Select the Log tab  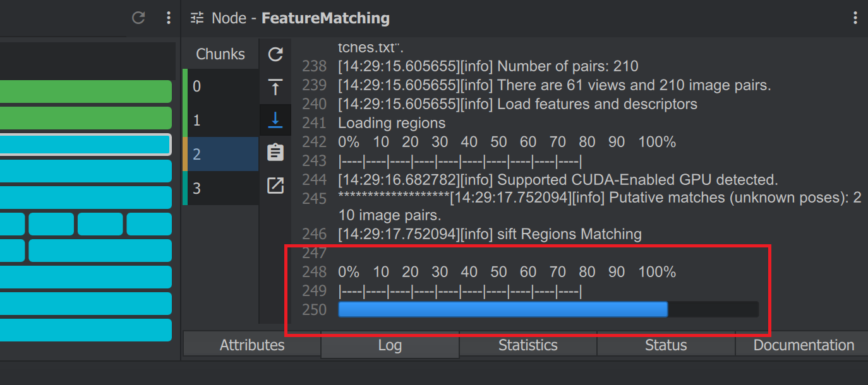click(x=389, y=345)
